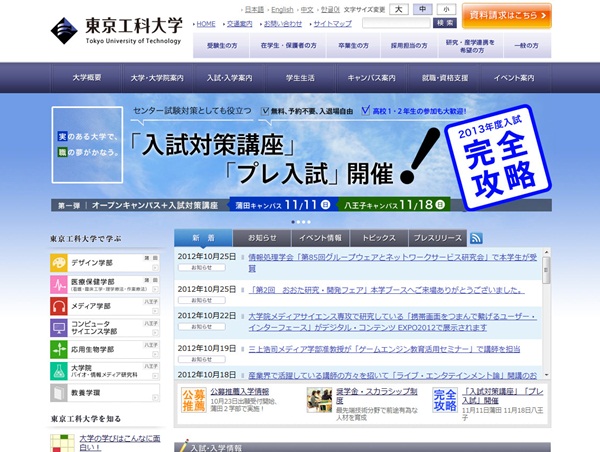Open the メディア学部 headphones icon

click(x=59, y=306)
